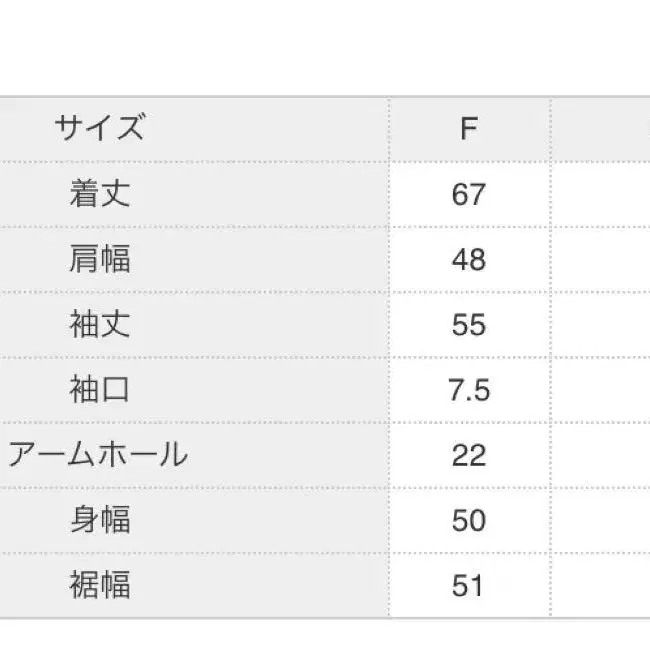This screenshot has width=650, height=650.
Task: Click the 身幅 row label
Action: point(100,520)
